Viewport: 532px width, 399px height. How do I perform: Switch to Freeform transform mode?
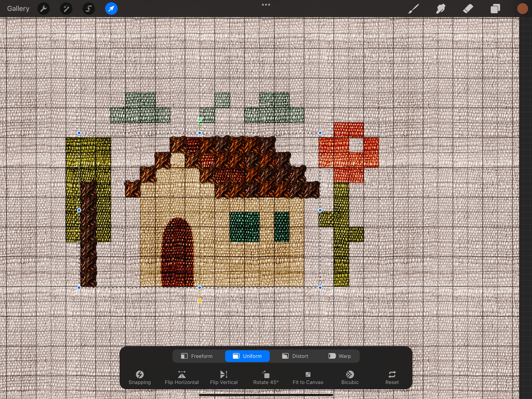197,356
